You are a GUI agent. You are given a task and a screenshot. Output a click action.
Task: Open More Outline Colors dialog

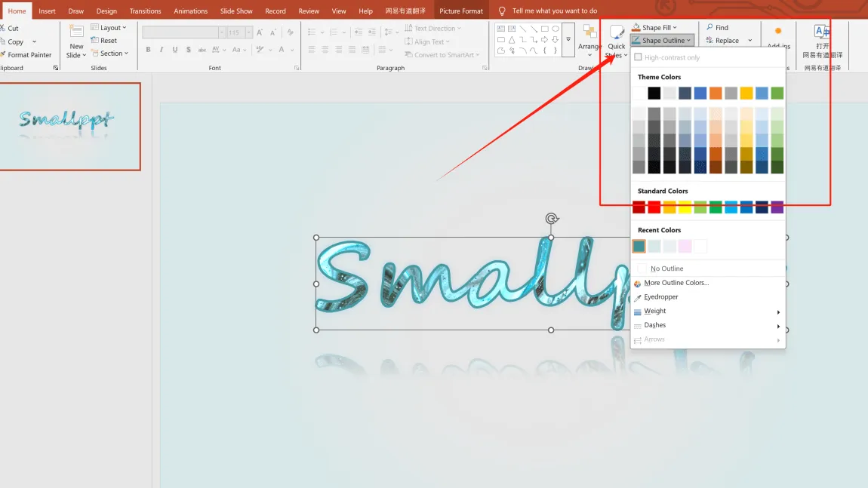click(x=676, y=282)
